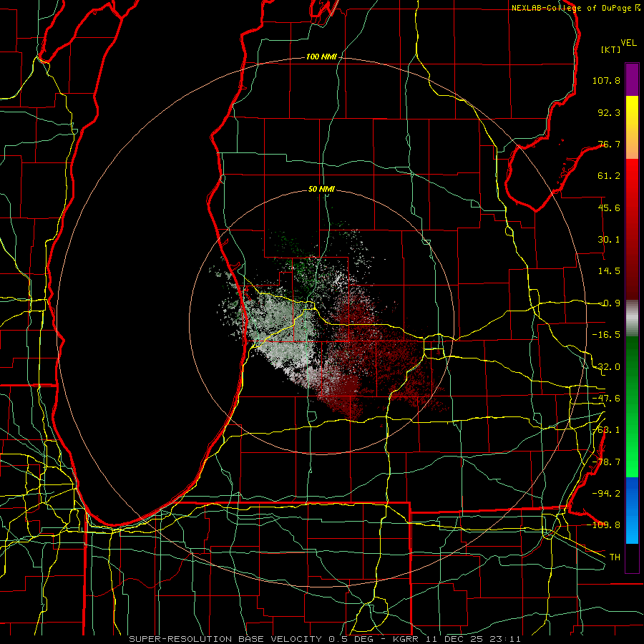Select the 14.5 legend value

coord(609,271)
